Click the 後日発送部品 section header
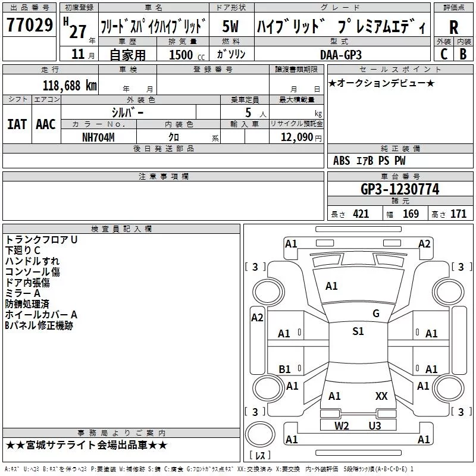 pos(164,148)
